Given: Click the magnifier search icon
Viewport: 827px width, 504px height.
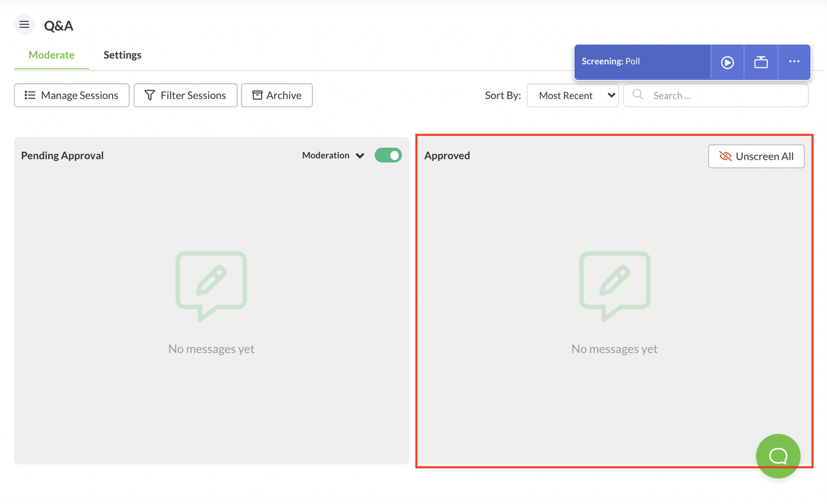Looking at the screenshot, I should tap(638, 94).
